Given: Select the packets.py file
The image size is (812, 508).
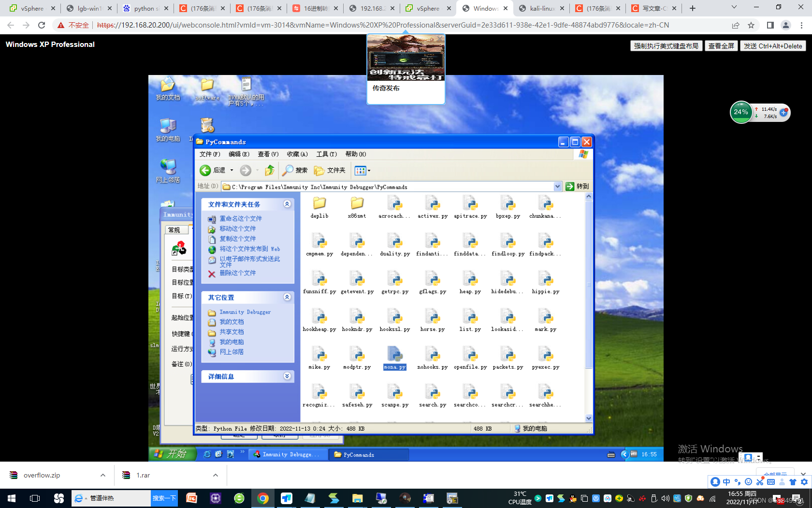Looking at the screenshot, I should (x=508, y=359).
